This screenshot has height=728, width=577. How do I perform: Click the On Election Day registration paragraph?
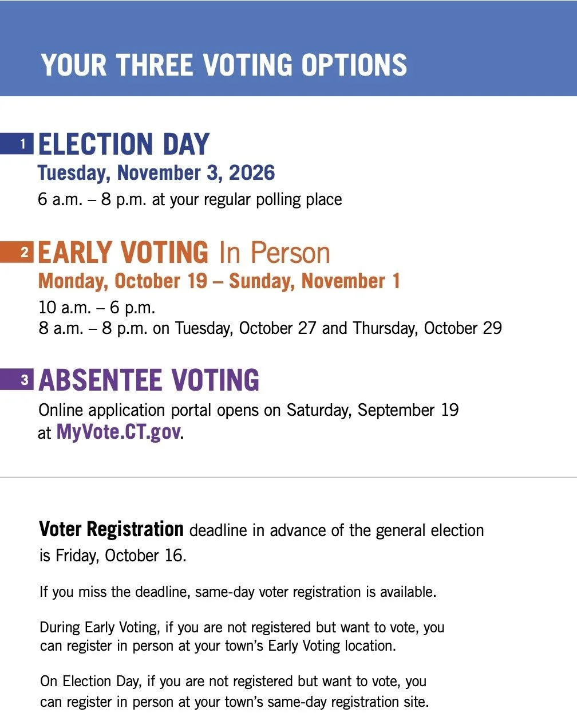[x=234, y=691]
